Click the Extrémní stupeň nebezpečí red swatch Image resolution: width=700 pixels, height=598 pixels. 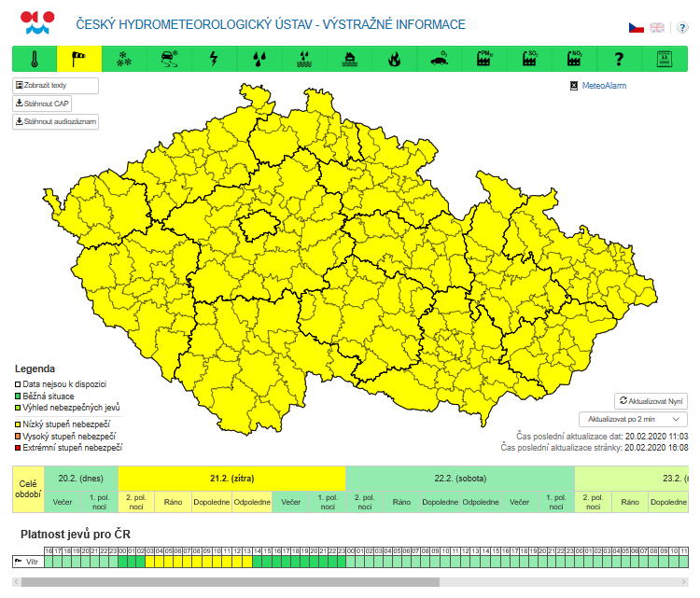[x=18, y=448]
